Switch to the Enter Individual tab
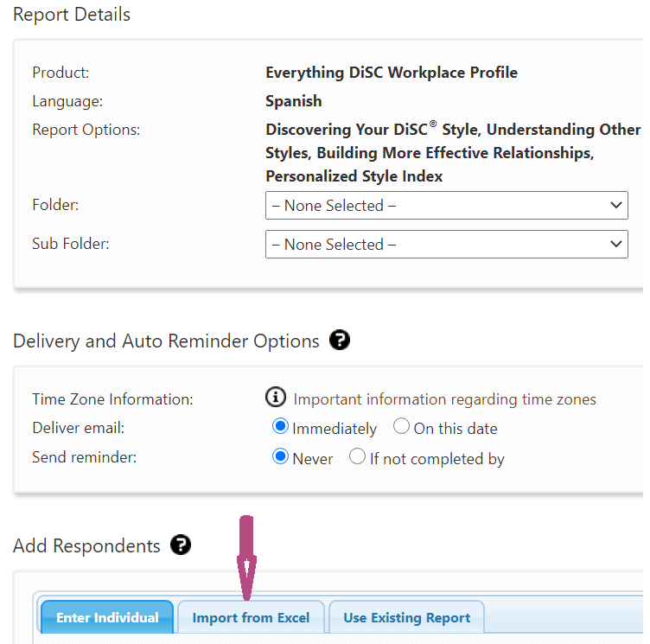650x644 pixels. tap(107, 617)
